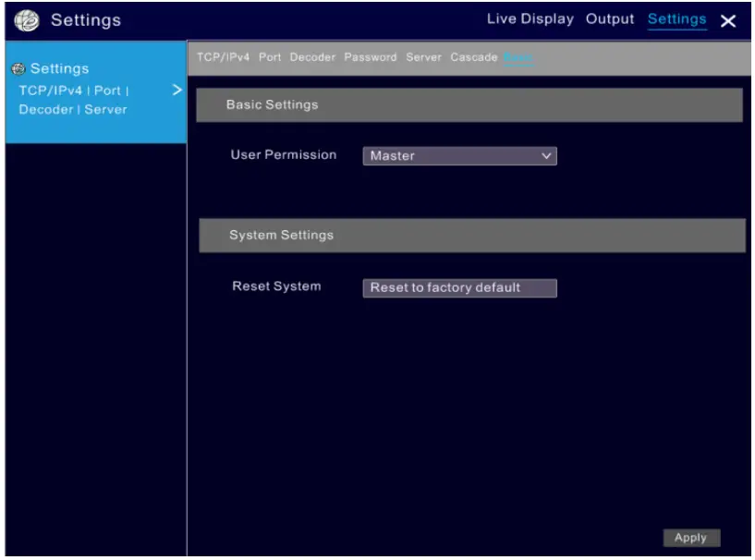The height and width of the screenshot is (560, 755).
Task: Click the Settings window title text
Action: [86, 20]
